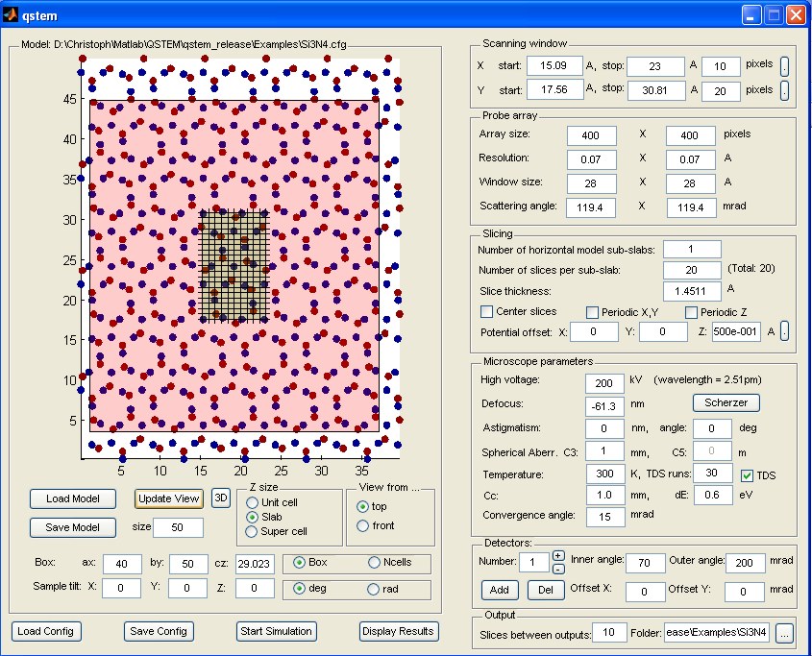Click the X pixels field showing 10
Image resolution: width=812 pixels, height=656 pixels.
[721, 66]
